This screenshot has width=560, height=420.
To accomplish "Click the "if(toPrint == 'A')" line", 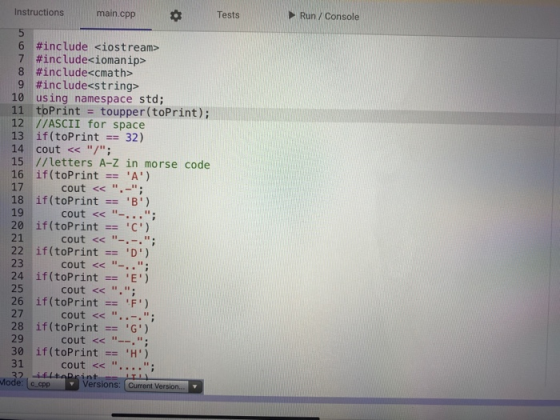I will (x=93, y=175).
